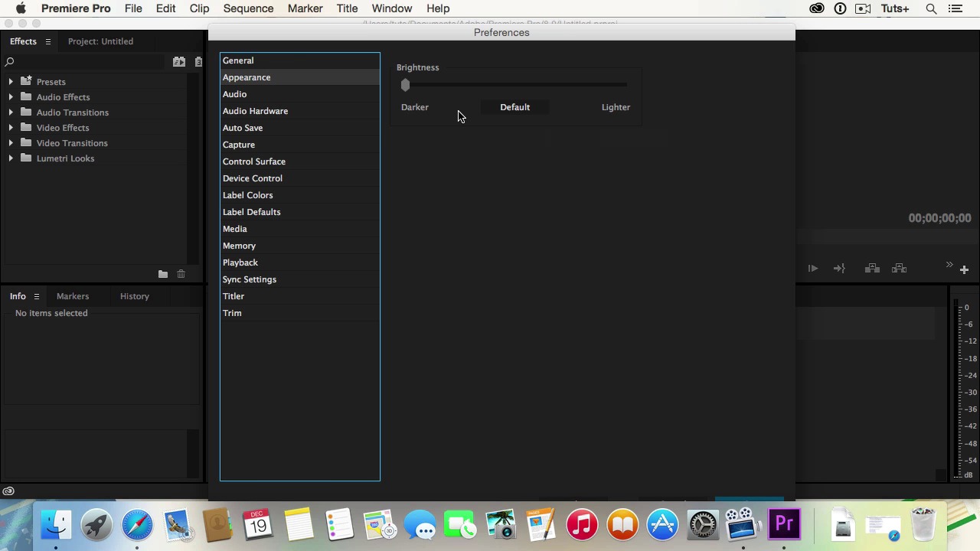Open the Window menu
This screenshot has height=551, width=980.
(392, 8)
